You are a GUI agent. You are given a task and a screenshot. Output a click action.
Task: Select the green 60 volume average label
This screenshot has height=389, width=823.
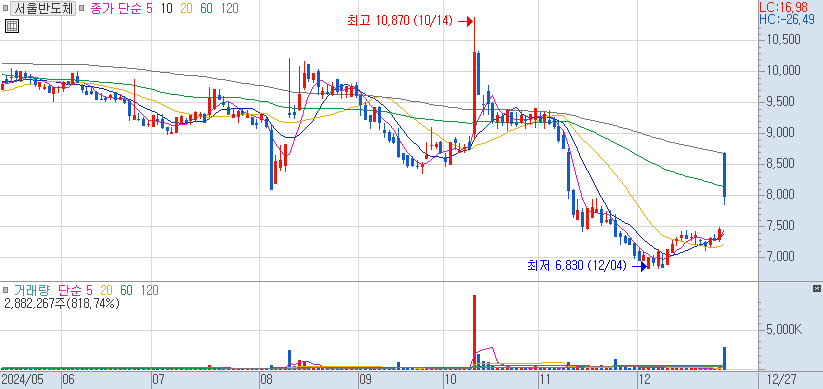pos(126,290)
